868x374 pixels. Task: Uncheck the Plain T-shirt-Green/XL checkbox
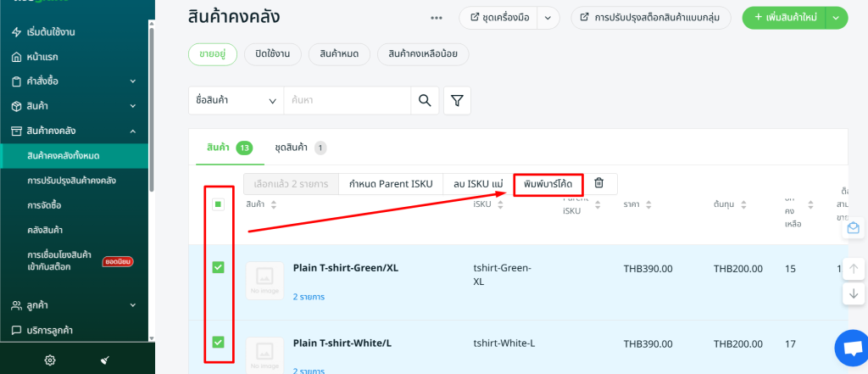pos(218,267)
